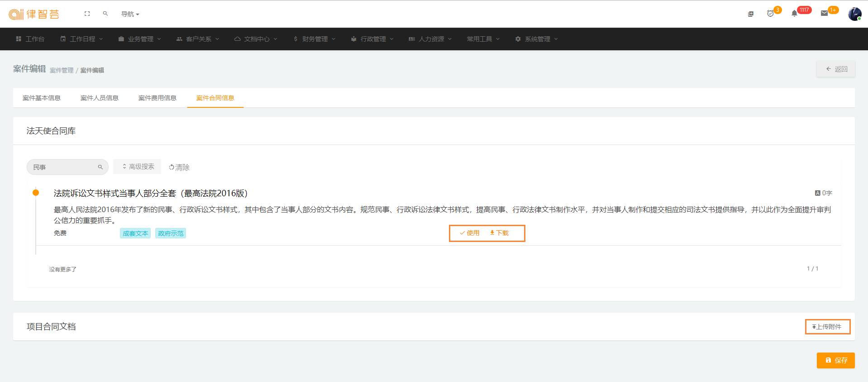Click the orange 保存 button
868x382 pixels.
pos(835,360)
